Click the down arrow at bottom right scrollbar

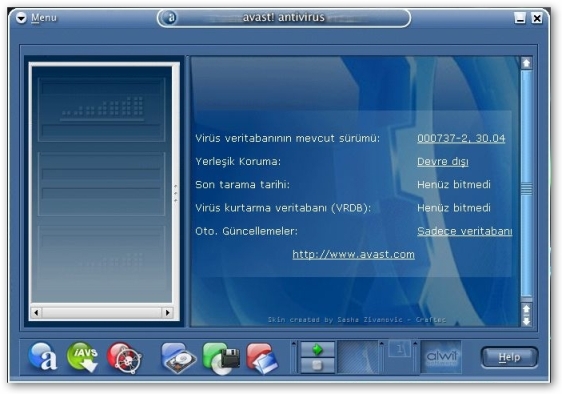coord(526,321)
